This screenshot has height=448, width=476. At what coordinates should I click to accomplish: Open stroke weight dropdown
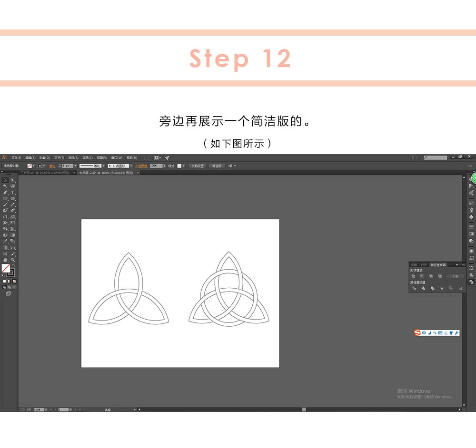coord(75,166)
